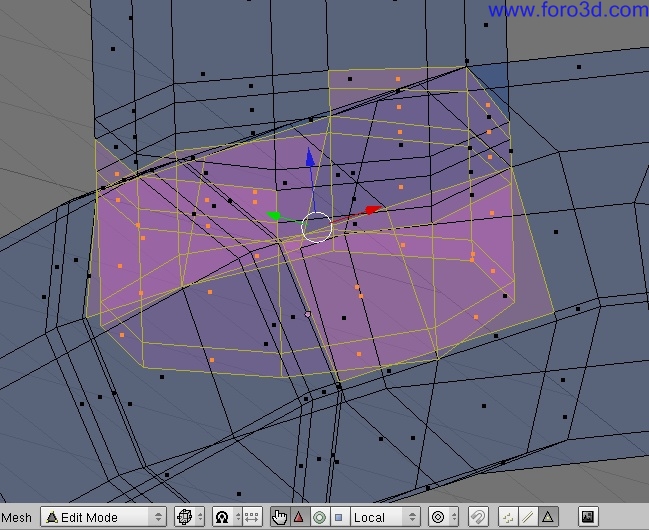Open the rotation/scaling pivot point dropdown
The width and height of the screenshot is (649, 530).
[227, 517]
